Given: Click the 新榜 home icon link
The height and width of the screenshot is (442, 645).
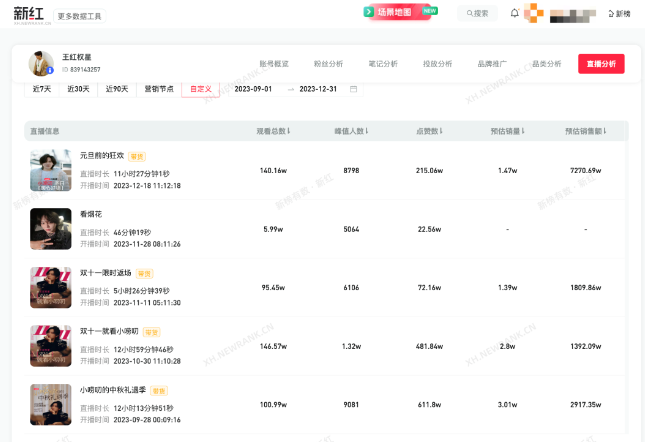Looking at the screenshot, I should 619,14.
